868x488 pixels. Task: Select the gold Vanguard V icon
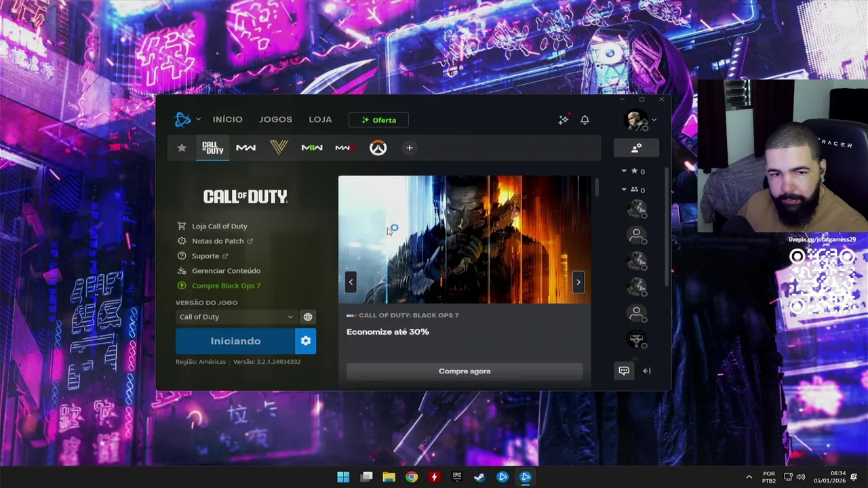click(x=279, y=148)
